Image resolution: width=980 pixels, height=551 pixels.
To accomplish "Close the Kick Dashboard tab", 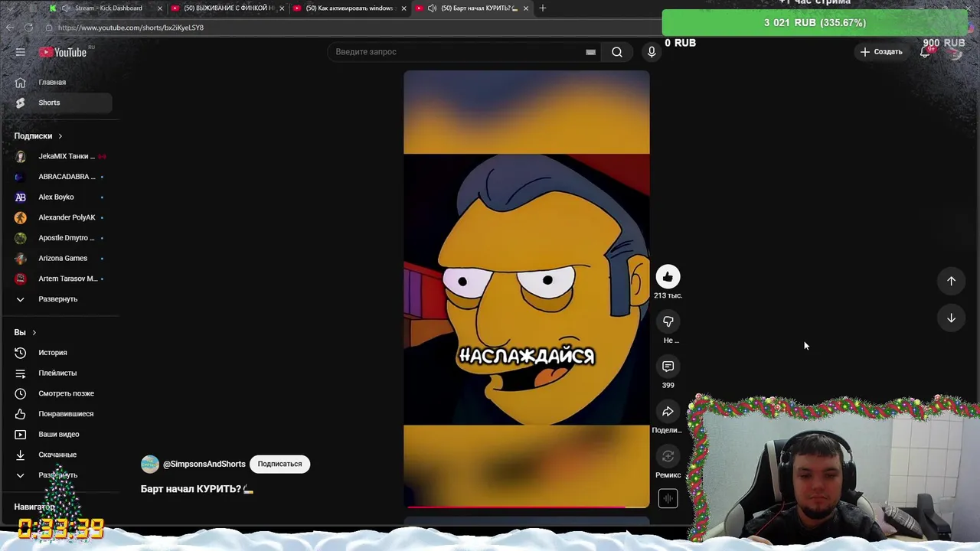I will tap(160, 8).
